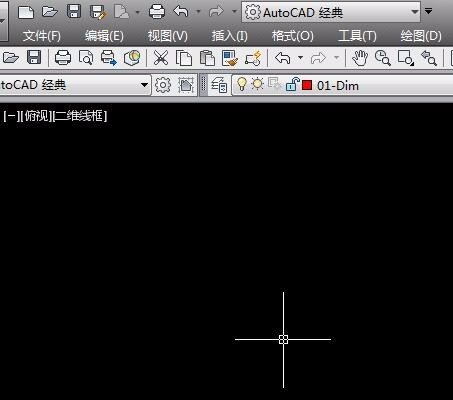Select Zoom Realtime tool
This screenshot has width=453, height=400.
pyautogui.click(x=382, y=58)
